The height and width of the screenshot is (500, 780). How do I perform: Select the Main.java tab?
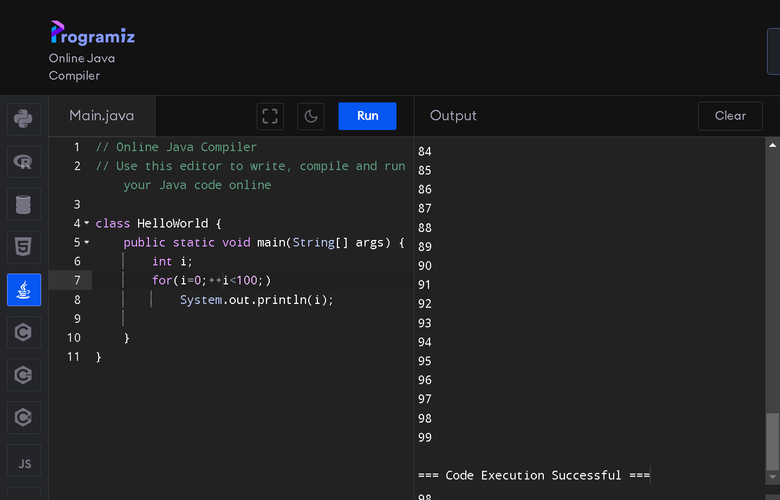click(x=102, y=116)
